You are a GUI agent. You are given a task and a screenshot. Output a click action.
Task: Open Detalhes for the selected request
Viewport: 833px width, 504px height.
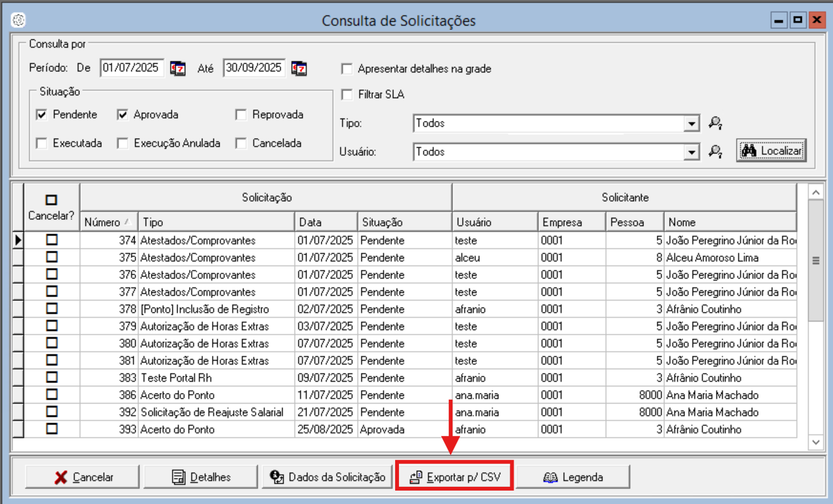201,477
